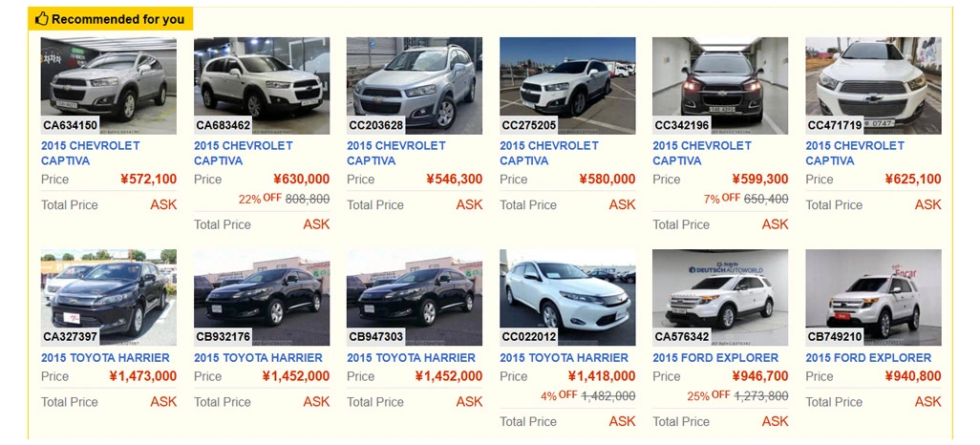The width and height of the screenshot is (980, 445).
Task: Open white Harrier thumbnail CC022012
Action: (566, 296)
